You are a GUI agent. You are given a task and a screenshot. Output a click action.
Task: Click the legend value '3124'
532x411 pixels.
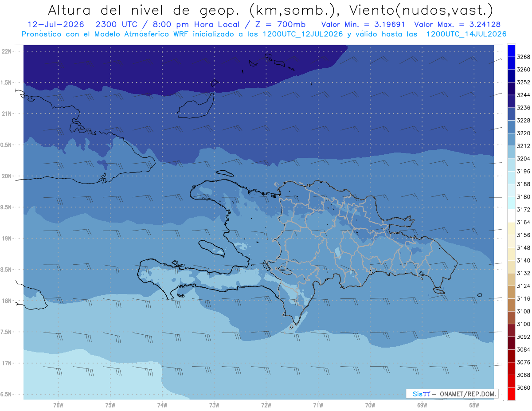[524, 286]
